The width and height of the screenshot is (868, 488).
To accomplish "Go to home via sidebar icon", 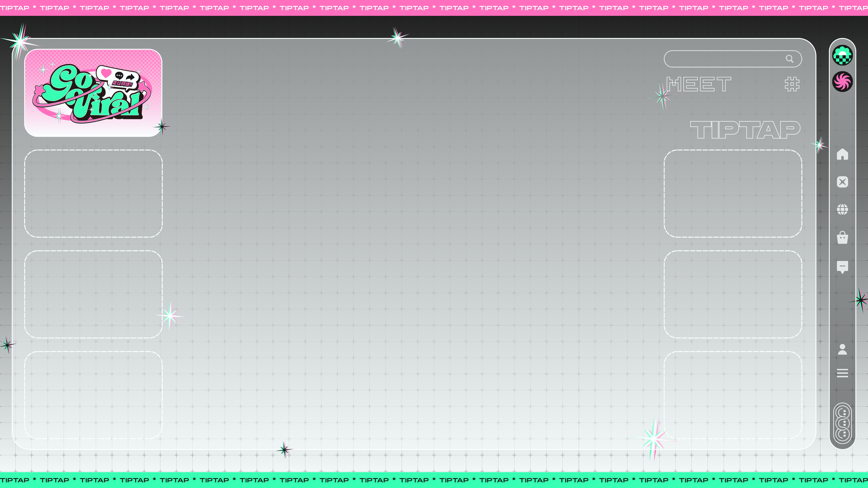I will click(842, 154).
